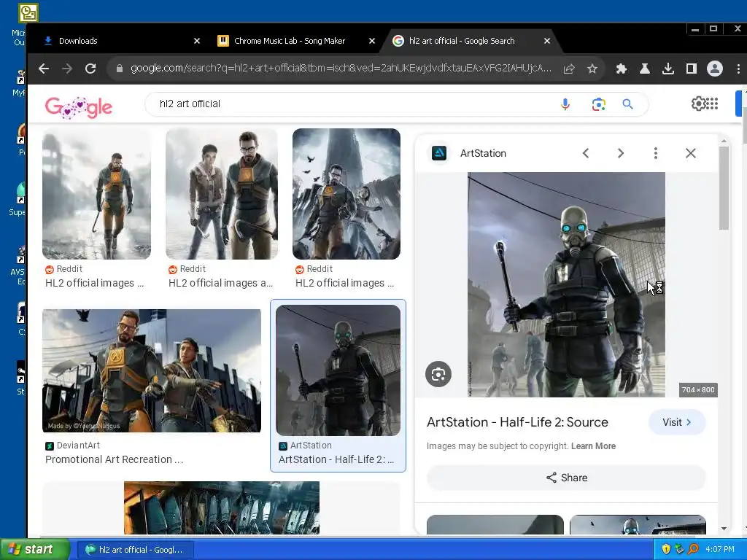Screen dimensions: 747x560
Task: Open Chrome Labs flask icon
Action: click(x=645, y=69)
